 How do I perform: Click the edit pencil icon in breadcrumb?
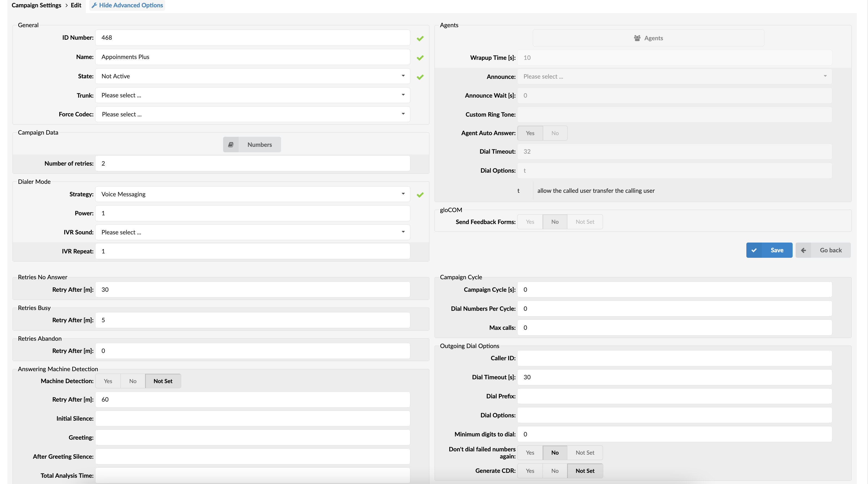(93, 5)
